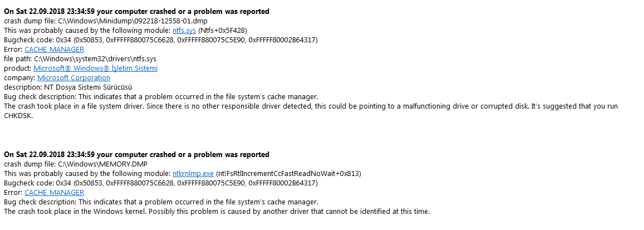The height and width of the screenshot is (230, 644).
Task: Open the CACHE_MANAGER link above the ntfs.sys file path
Action: coord(54,49)
